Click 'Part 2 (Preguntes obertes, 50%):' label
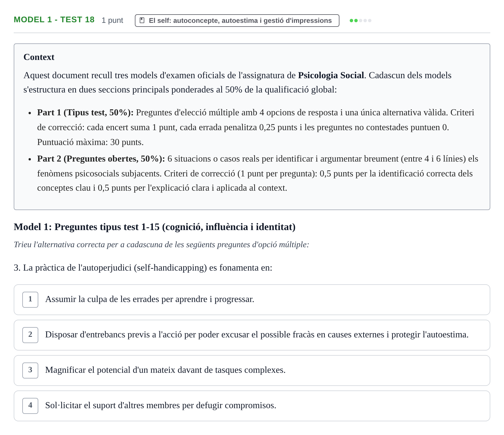Screen dimensions: 504x435 coord(101,159)
